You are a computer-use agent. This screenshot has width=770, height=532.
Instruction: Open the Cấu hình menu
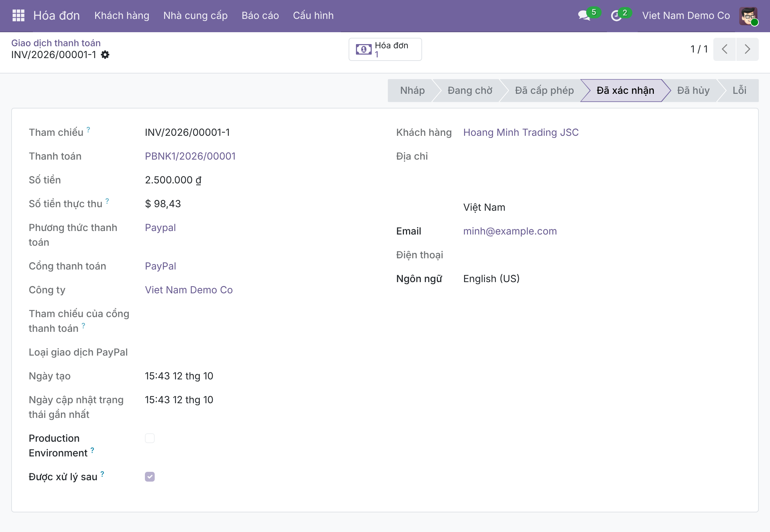(313, 15)
